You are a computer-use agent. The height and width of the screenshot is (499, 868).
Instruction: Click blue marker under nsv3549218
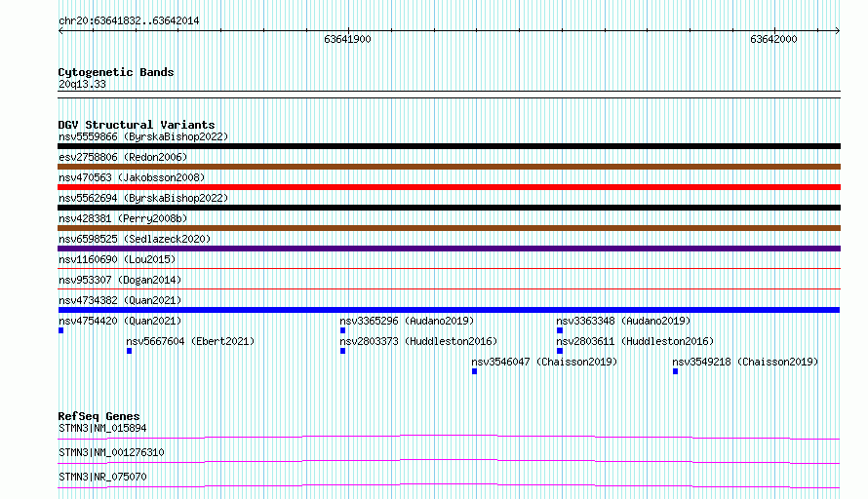click(x=675, y=371)
